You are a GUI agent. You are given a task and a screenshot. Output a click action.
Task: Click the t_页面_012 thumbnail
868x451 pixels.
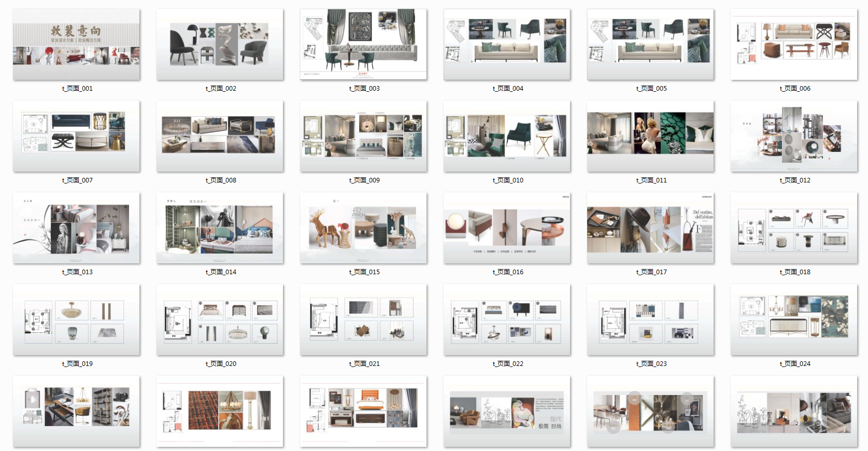pyautogui.click(x=794, y=136)
